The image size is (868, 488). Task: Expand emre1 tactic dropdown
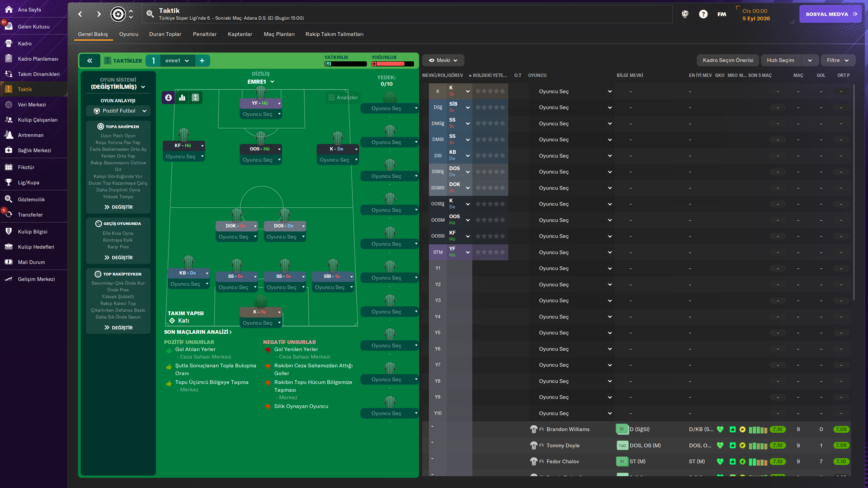click(x=177, y=61)
